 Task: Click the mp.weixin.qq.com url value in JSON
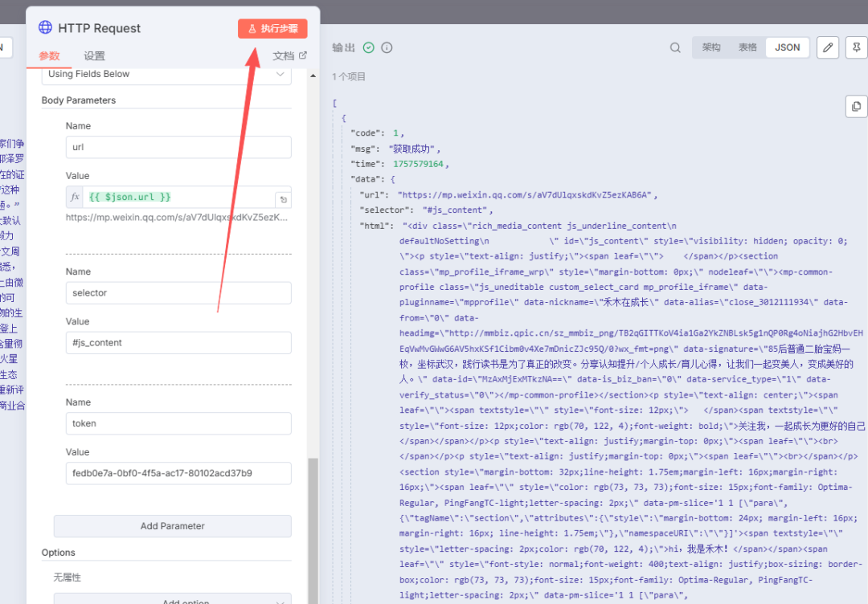pos(525,194)
